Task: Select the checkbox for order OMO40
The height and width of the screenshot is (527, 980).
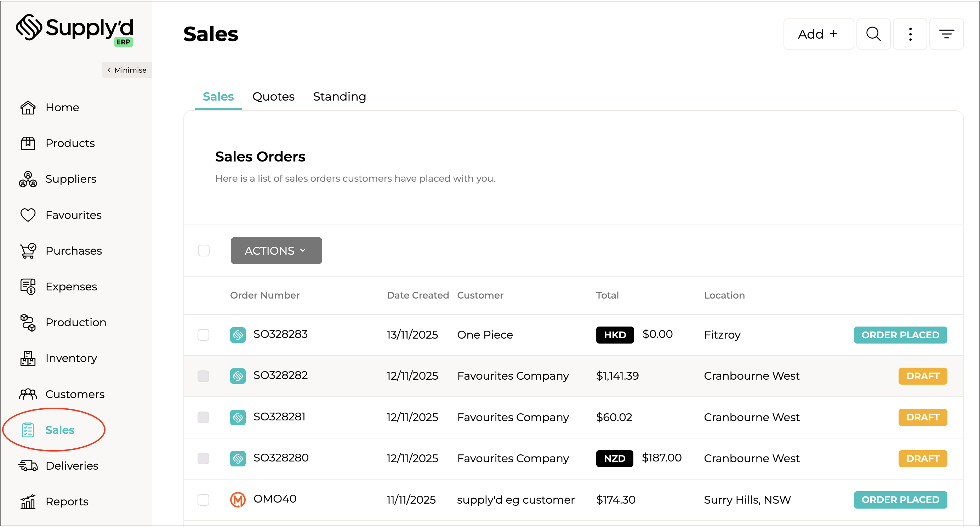Action: [x=204, y=500]
